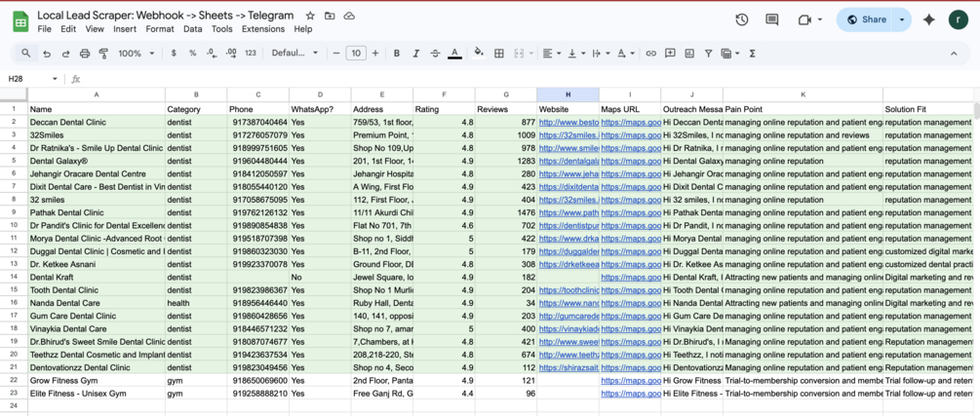The image size is (980, 416).
Task: Open the Data menu
Action: (192, 28)
